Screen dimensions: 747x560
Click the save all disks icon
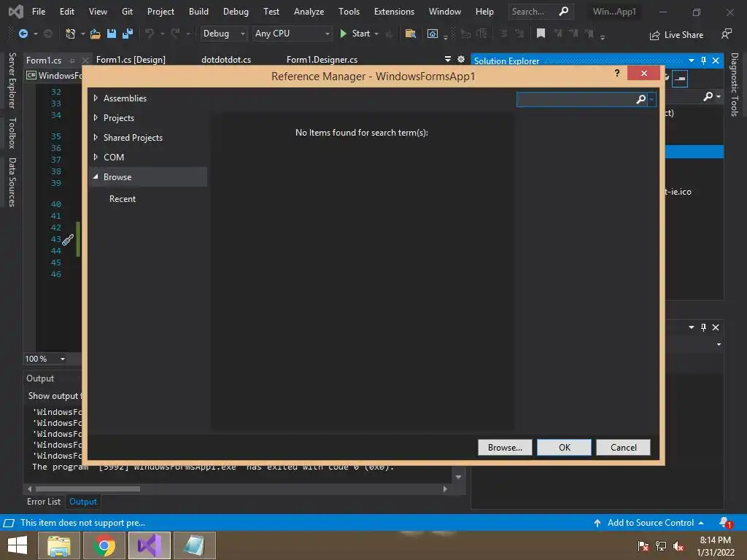[128, 34]
